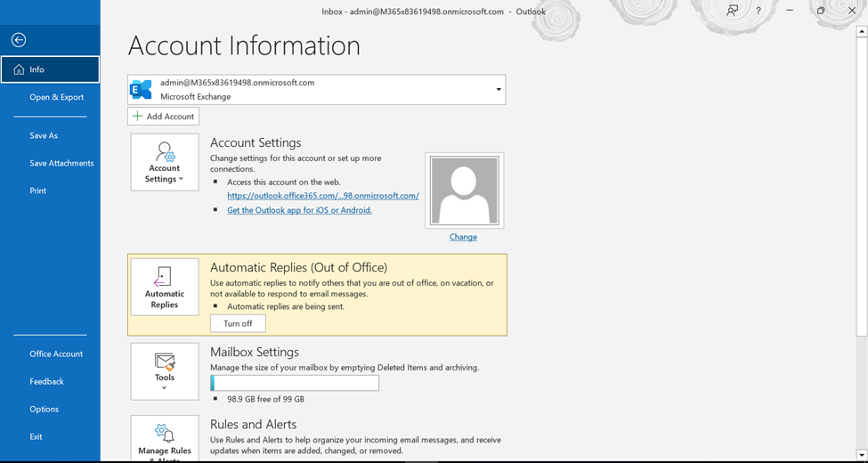Open Manage Rules & Alerts

165,439
